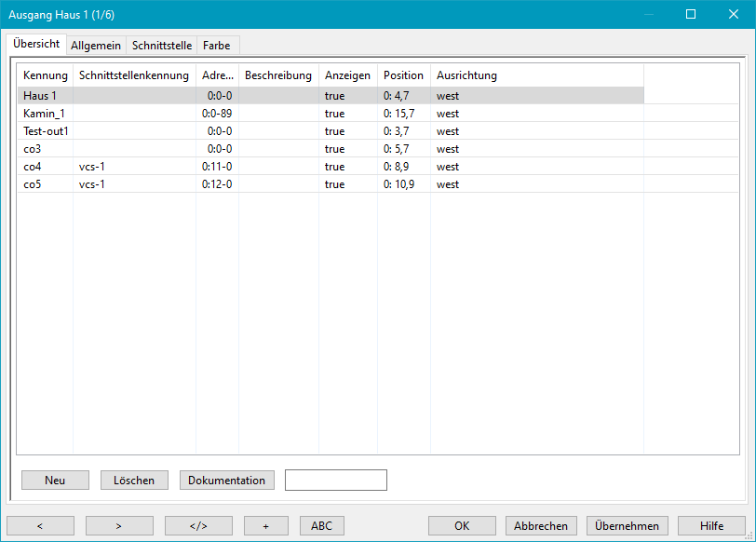The width and height of the screenshot is (756, 542).
Task: Open the Dokumentation dialog
Action: (x=226, y=480)
